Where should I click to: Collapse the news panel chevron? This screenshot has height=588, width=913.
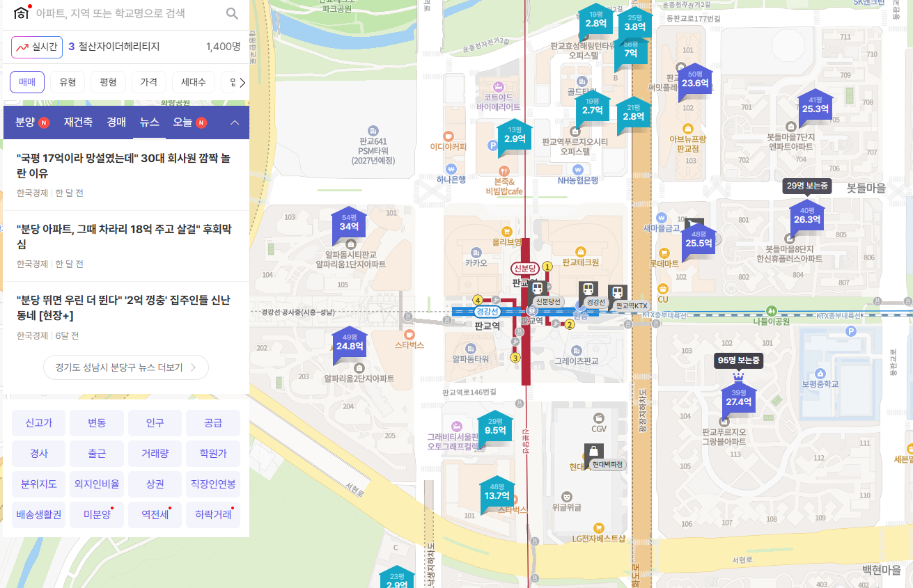coord(235,122)
